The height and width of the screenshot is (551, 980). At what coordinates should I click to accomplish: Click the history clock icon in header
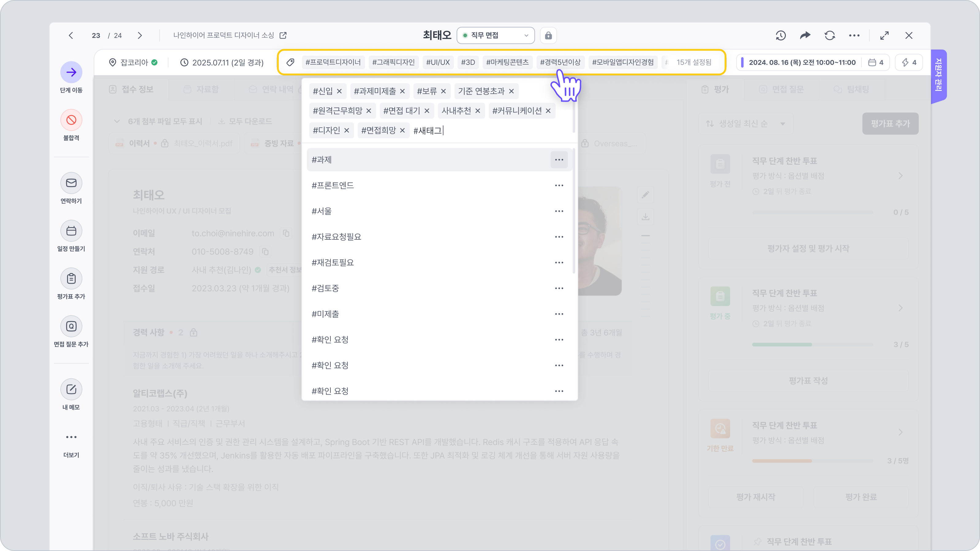pos(781,36)
